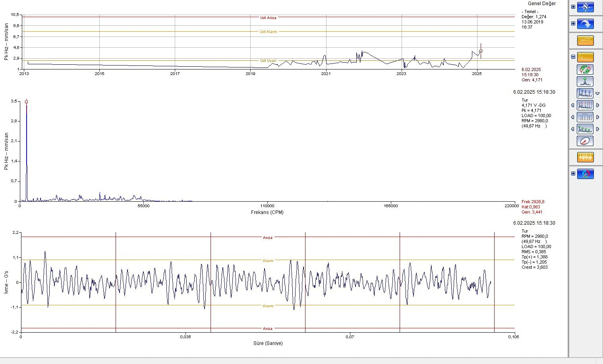Open the compass navigation icon
603x364 pixels.
[x=585, y=7]
